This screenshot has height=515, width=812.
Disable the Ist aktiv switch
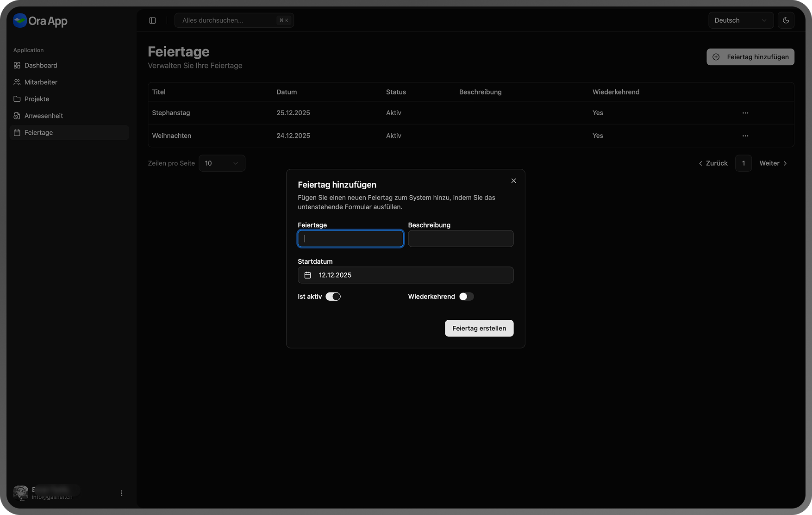(333, 297)
